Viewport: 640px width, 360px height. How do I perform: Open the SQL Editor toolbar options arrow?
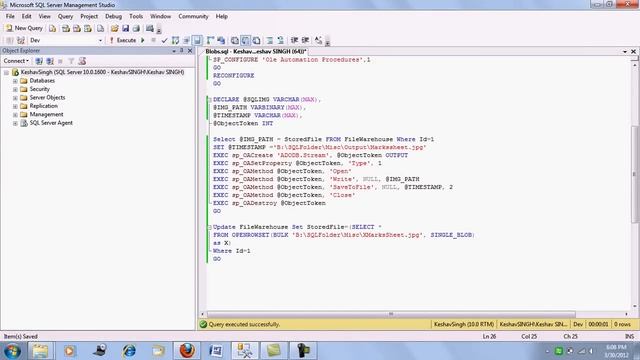tap(327, 41)
